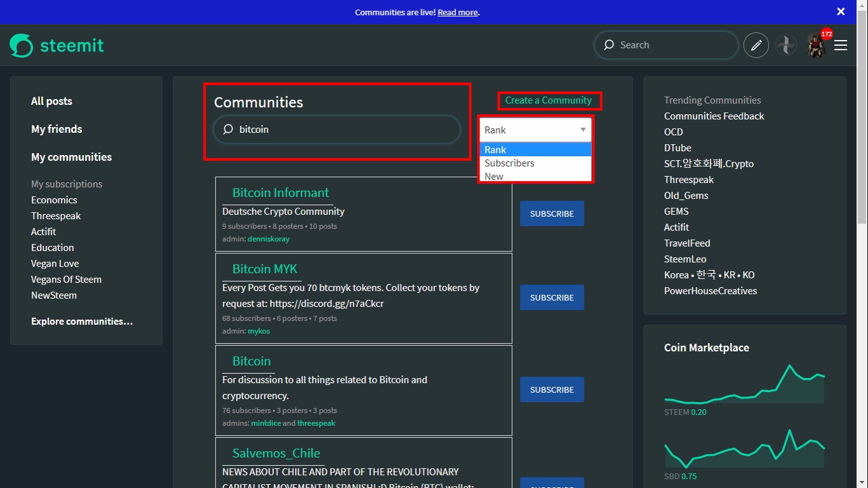Click the top Search input field
This screenshot has height=488, width=868.
point(667,45)
